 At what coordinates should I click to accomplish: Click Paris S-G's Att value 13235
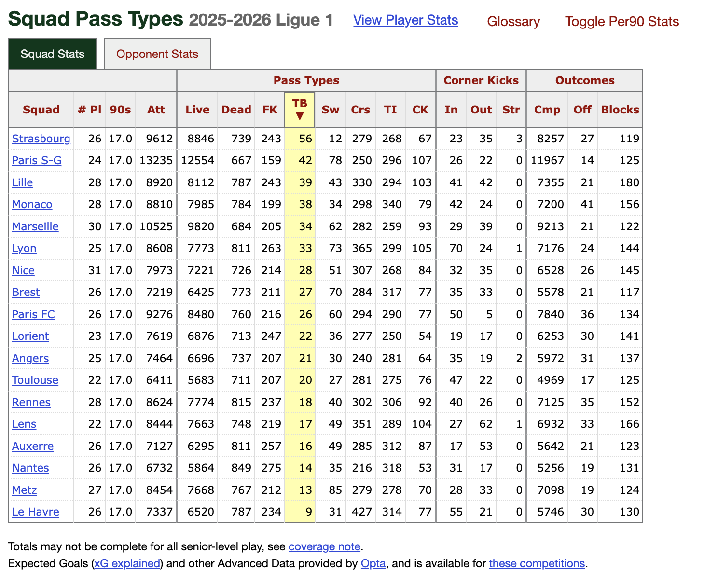pyautogui.click(x=156, y=161)
